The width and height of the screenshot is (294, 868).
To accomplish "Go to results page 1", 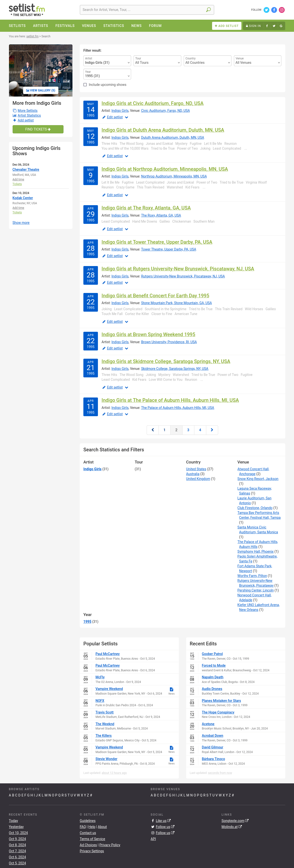I will [164, 430].
